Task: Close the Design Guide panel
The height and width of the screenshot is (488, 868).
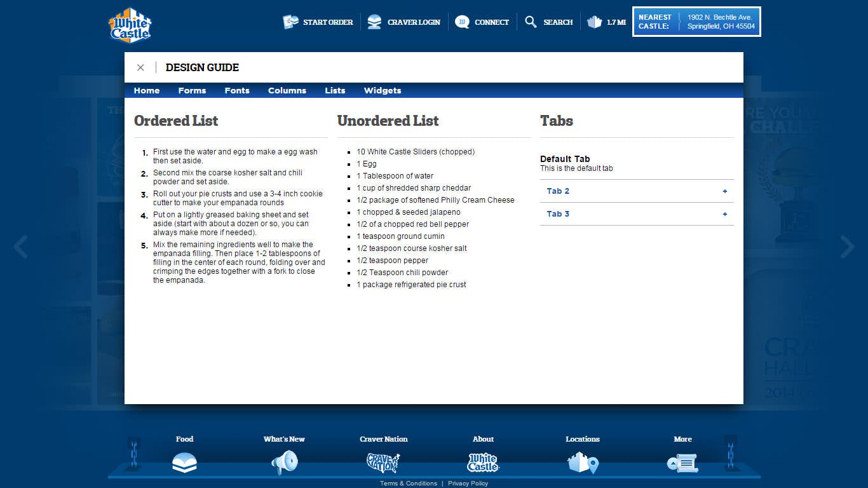Action: pyautogui.click(x=140, y=67)
